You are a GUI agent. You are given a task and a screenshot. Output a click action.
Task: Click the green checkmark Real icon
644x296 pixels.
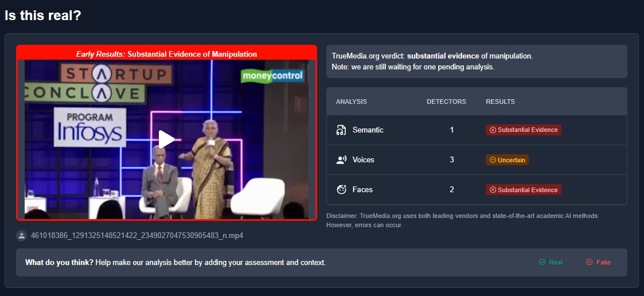pos(542,262)
